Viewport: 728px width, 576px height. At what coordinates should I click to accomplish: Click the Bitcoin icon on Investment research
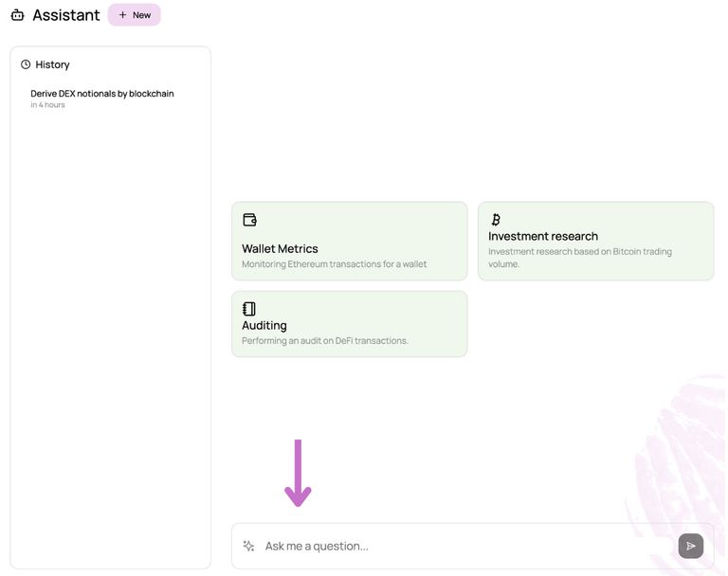pos(495,220)
